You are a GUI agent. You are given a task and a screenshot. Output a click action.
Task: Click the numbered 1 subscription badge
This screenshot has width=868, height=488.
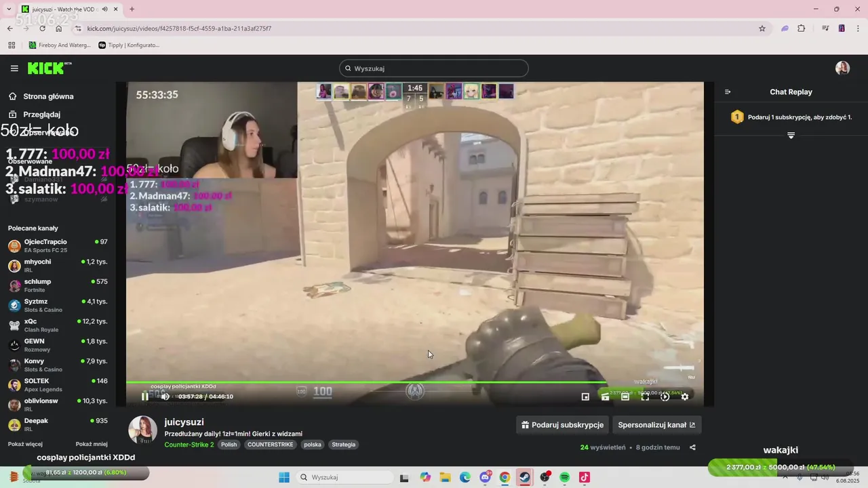tap(737, 117)
